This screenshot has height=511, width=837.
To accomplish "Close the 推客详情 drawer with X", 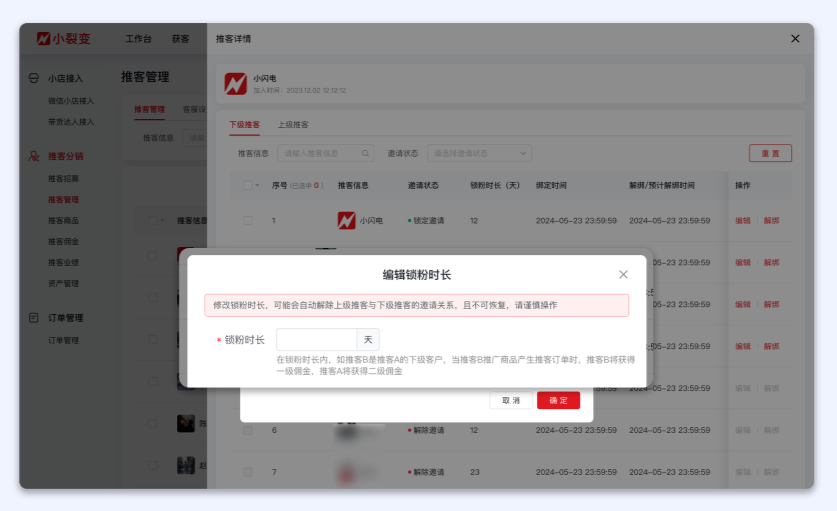I will coord(795,38).
